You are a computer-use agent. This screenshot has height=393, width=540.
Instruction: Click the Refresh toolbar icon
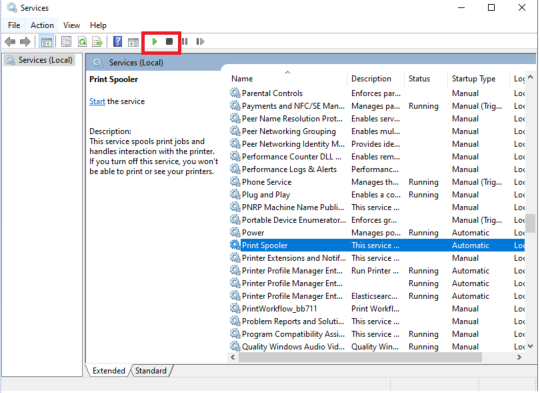[82, 42]
